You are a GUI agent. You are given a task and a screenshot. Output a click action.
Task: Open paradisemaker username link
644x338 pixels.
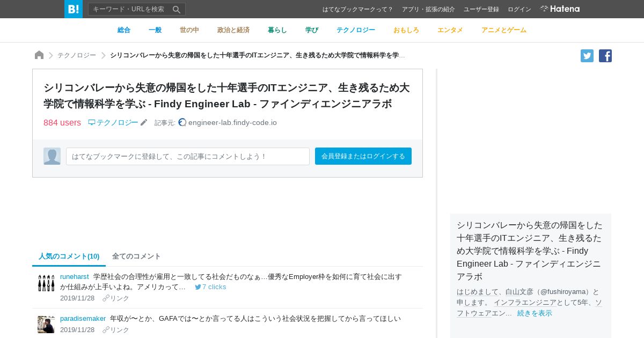83,319
